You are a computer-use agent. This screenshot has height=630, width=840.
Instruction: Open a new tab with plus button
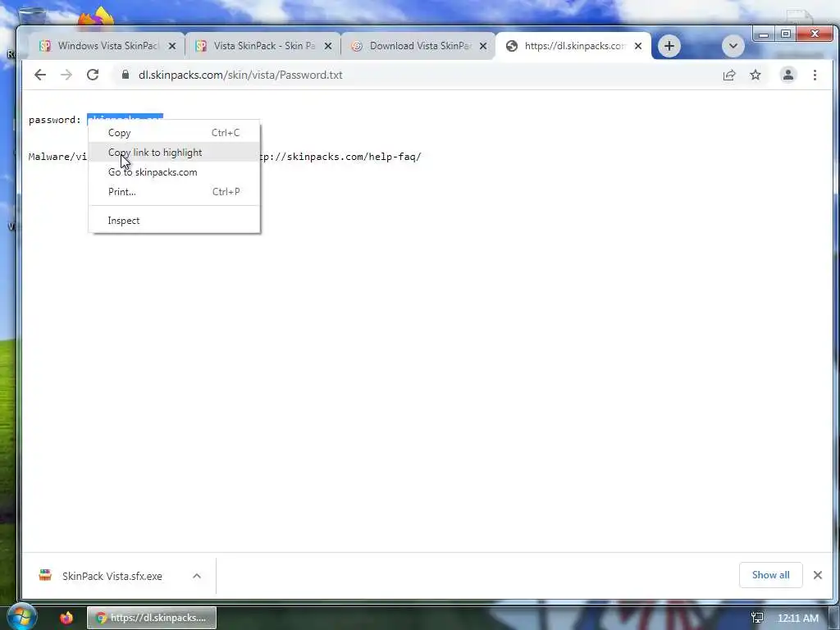(669, 46)
